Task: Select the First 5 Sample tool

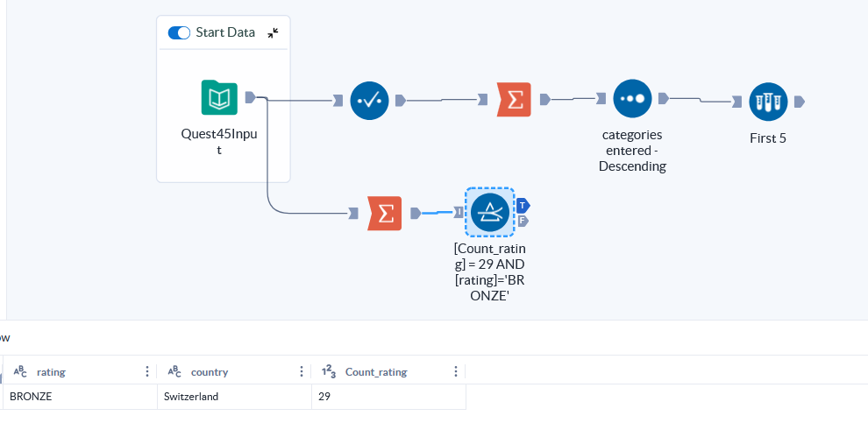Action: (x=768, y=102)
